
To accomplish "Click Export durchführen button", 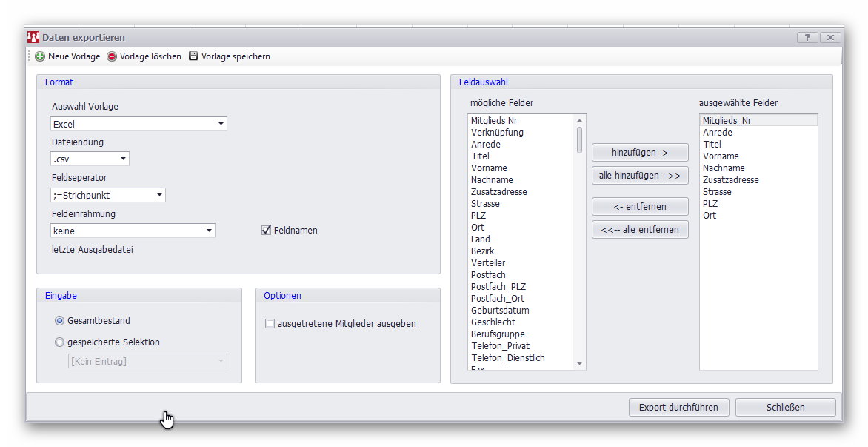I will point(678,407).
